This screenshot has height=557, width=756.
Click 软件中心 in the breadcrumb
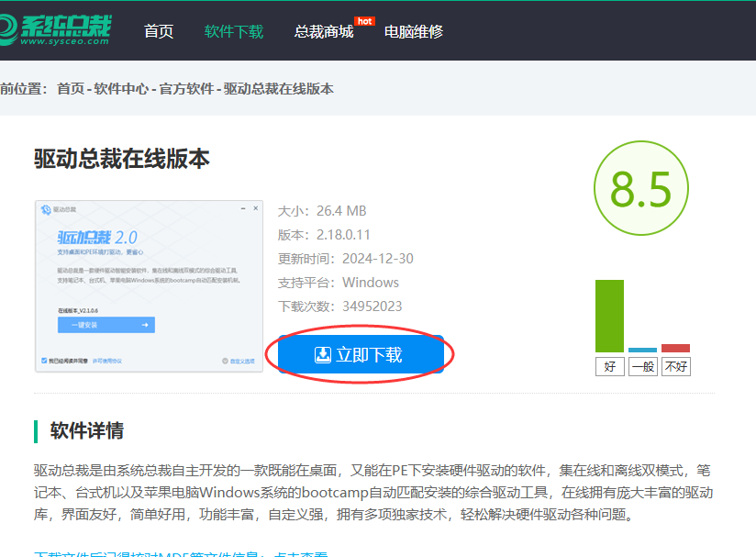click(x=121, y=89)
